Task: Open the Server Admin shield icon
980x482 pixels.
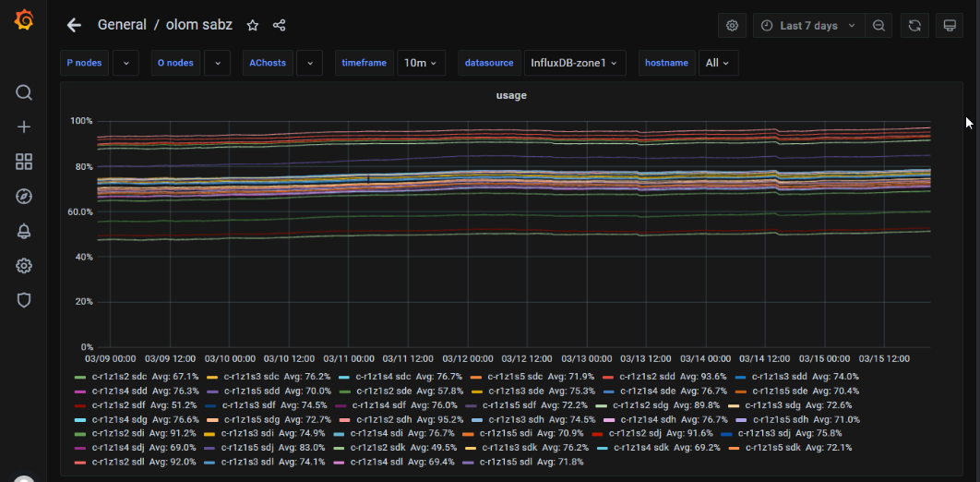Action: 24,300
